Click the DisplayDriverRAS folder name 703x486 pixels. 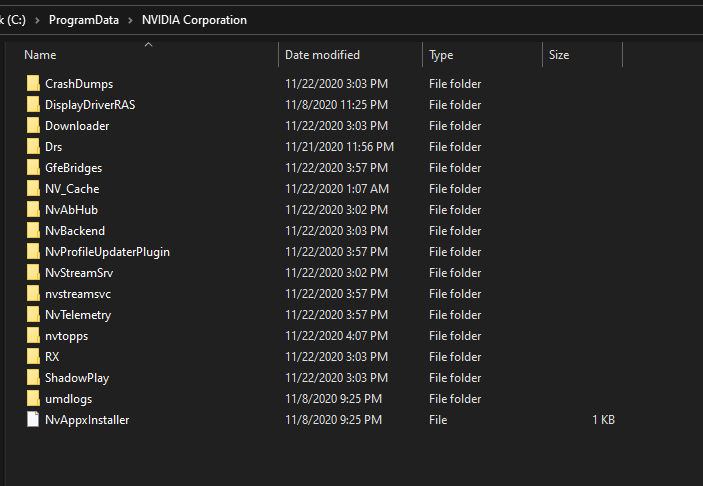[x=90, y=105]
